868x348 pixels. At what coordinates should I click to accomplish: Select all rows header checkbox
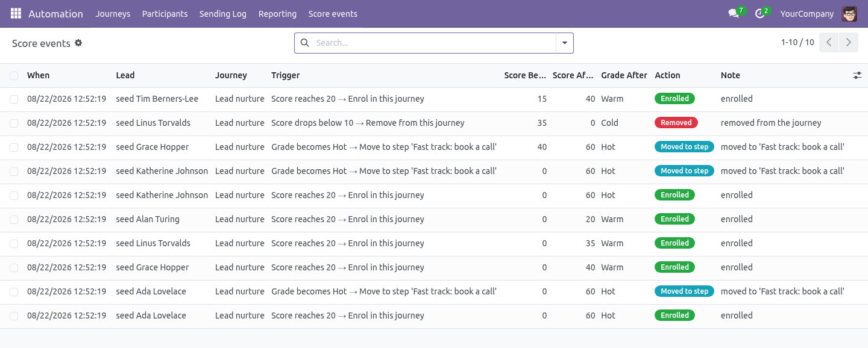tap(14, 75)
